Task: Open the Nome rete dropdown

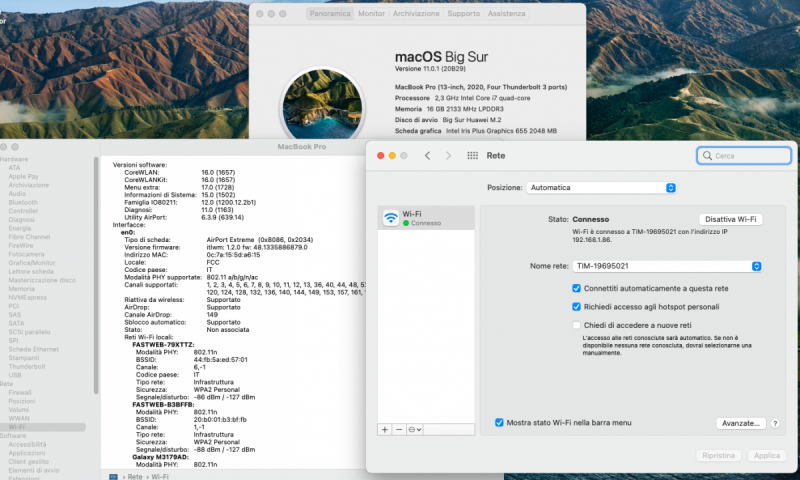Action: [x=667, y=266]
